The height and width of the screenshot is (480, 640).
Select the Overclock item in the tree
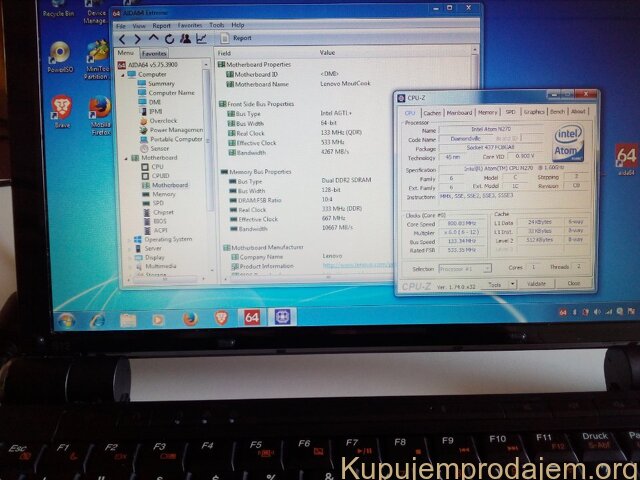164,120
